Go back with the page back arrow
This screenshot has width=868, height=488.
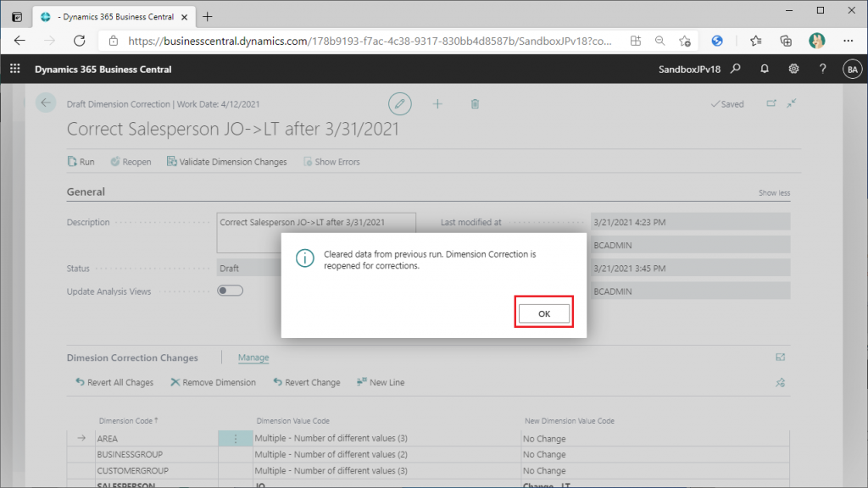(x=46, y=103)
